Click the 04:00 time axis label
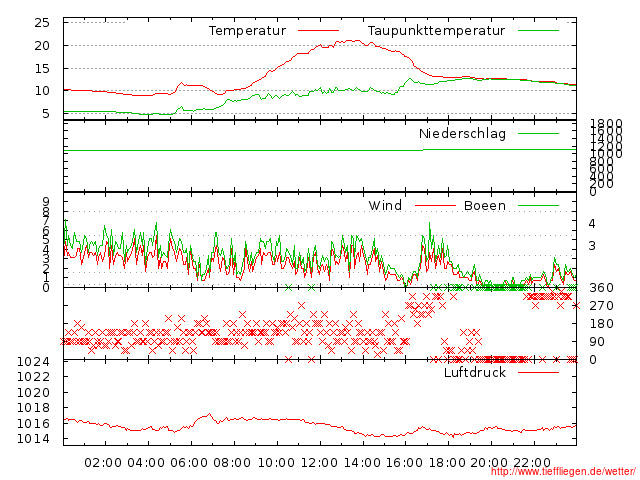Image resolution: width=640 pixels, height=480 pixels. [146, 463]
